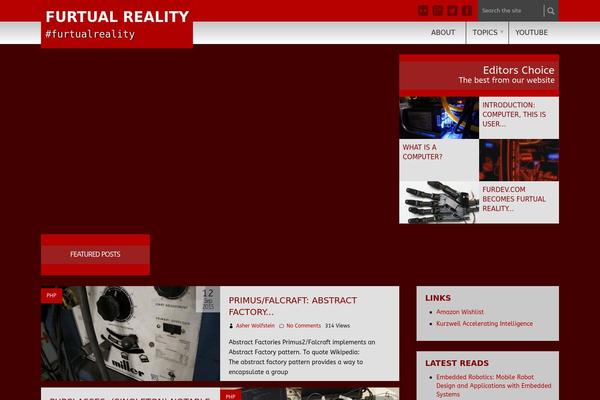Open 'Introduction: Computer, This Is User' article
This screenshot has height=400, width=600.
pos(514,114)
